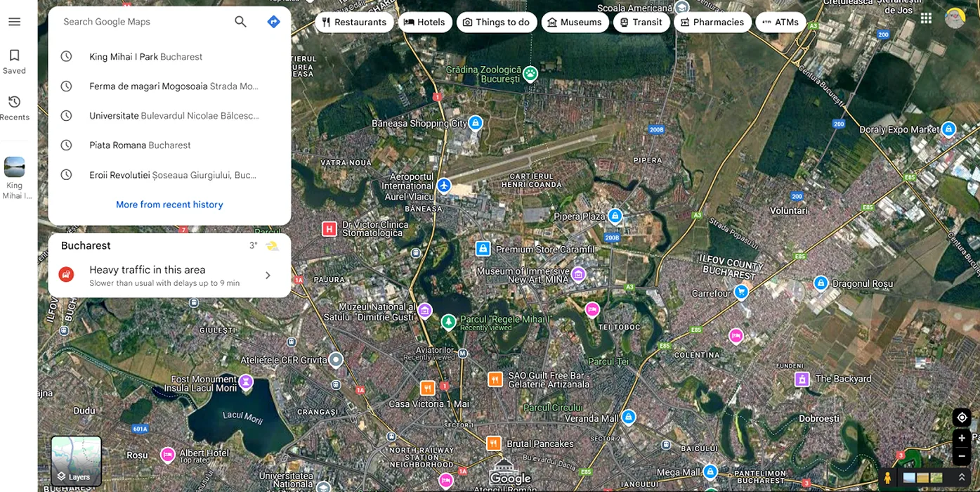Click Gradina Zoologica Bucuresti zoo marker

pos(530,72)
